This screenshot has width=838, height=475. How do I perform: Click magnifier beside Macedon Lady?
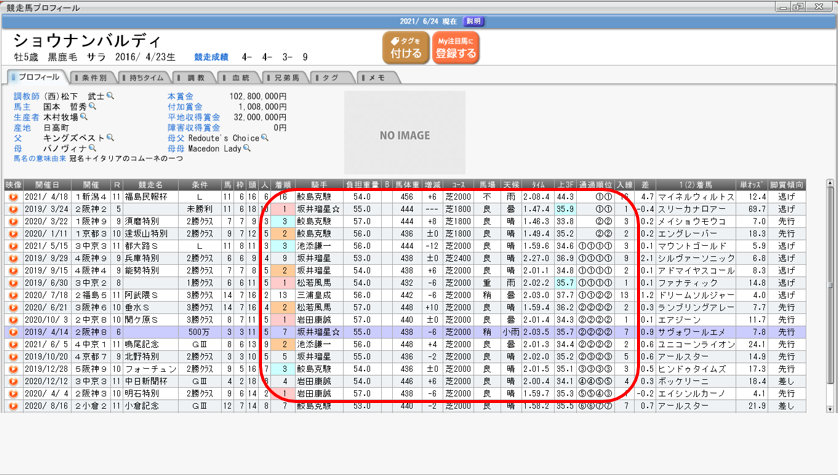pyautogui.click(x=246, y=148)
